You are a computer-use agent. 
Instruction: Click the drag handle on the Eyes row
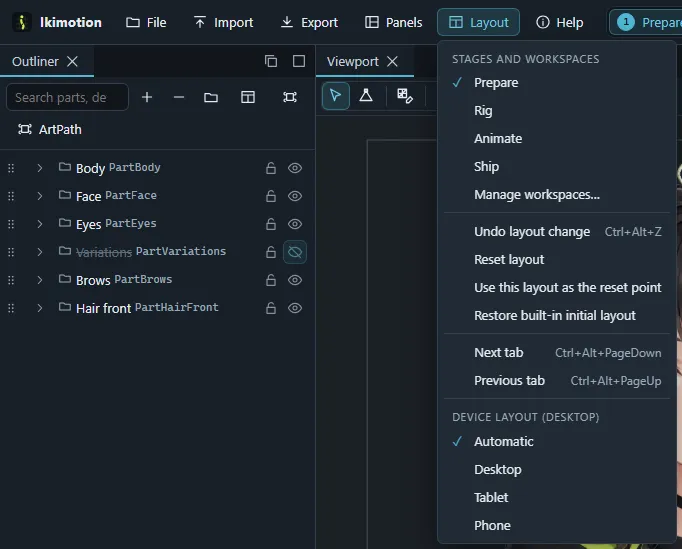11,224
